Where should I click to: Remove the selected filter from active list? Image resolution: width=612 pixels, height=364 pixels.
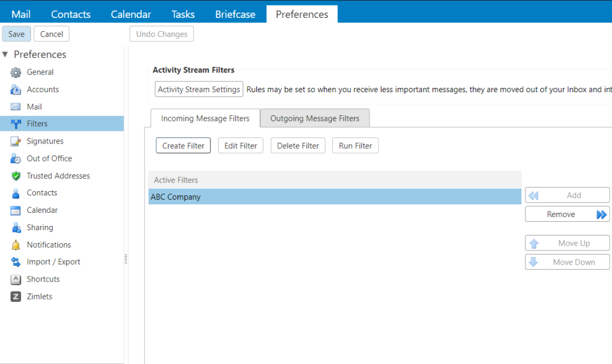[567, 215]
